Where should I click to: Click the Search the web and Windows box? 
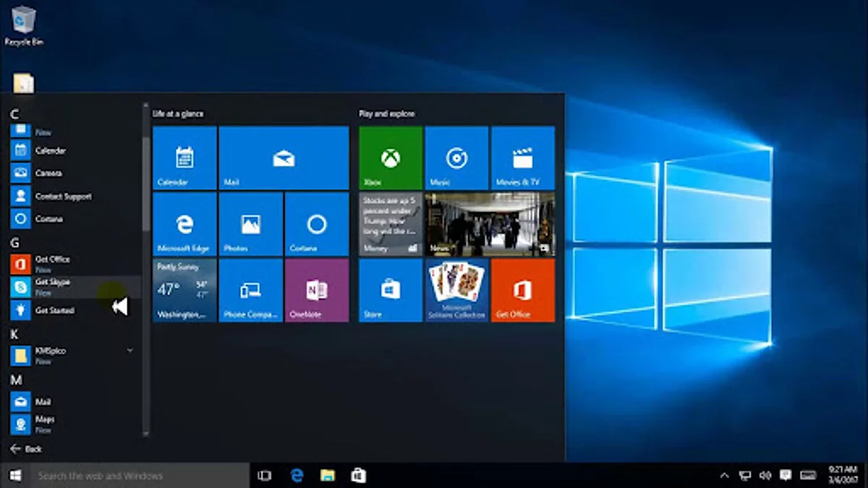(x=137, y=476)
